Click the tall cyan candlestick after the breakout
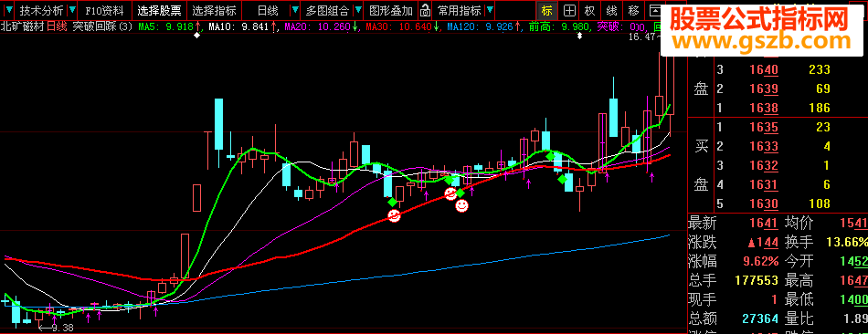The width and height of the screenshot is (868, 334). click(x=218, y=124)
